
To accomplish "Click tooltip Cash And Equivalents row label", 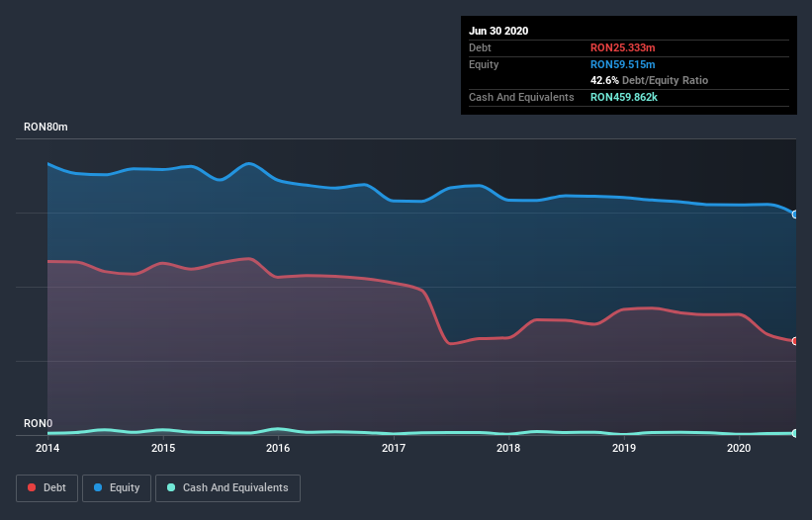I will pyautogui.click(x=521, y=97).
